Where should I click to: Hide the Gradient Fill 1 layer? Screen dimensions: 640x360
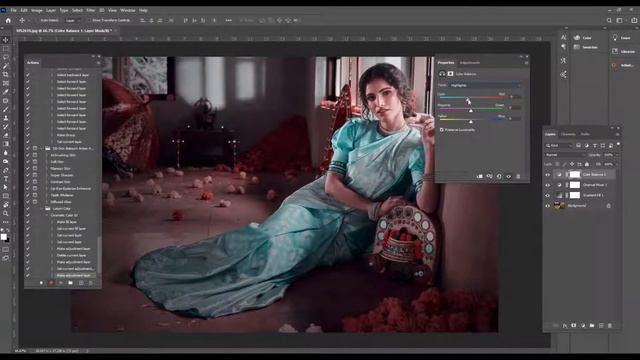(548, 196)
